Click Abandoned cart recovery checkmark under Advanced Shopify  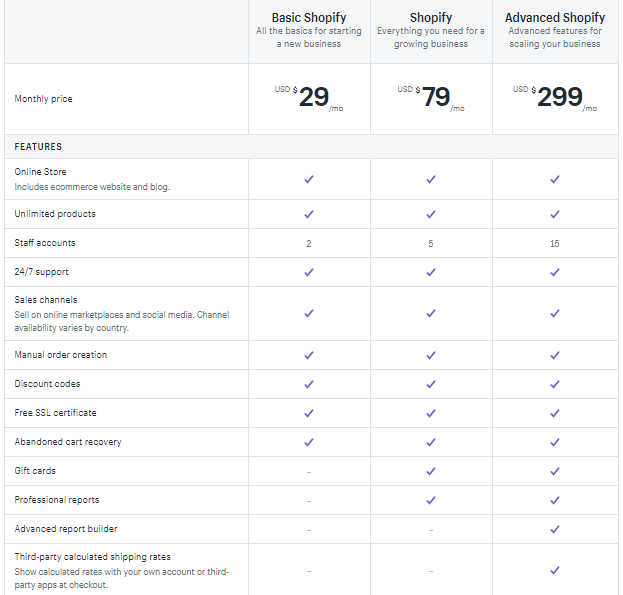(x=554, y=442)
